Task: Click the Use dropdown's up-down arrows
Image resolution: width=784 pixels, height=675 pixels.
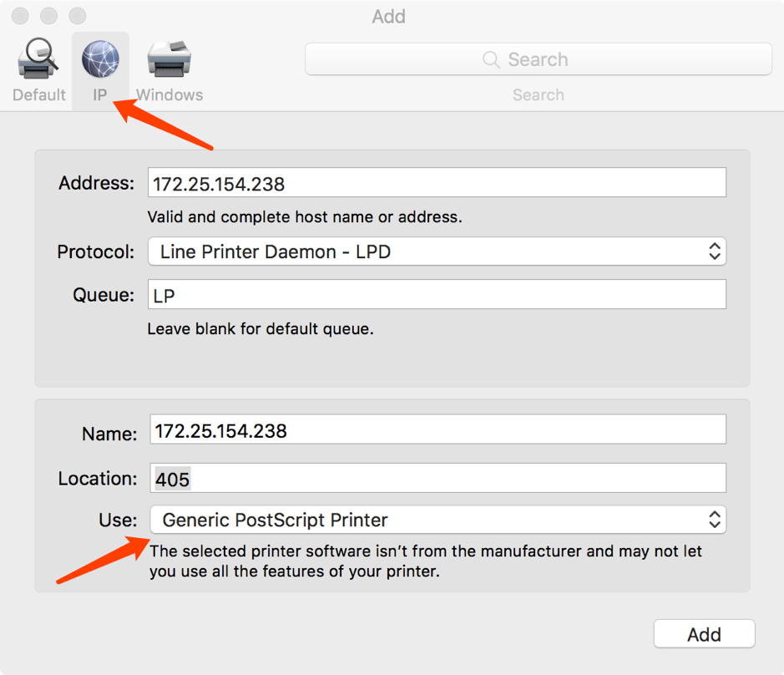Action: click(715, 520)
